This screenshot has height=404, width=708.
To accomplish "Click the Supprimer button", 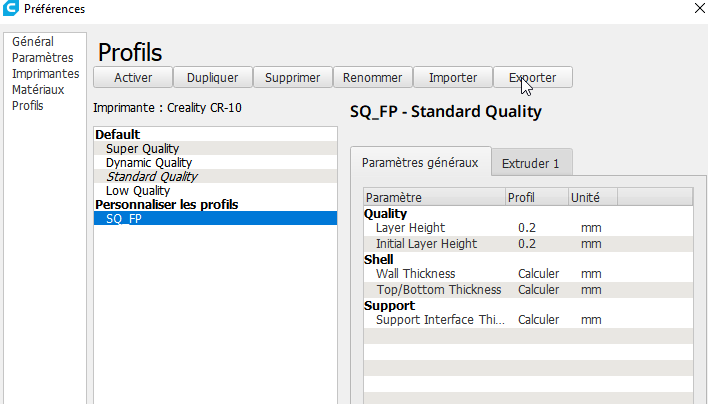I will click(x=293, y=77).
